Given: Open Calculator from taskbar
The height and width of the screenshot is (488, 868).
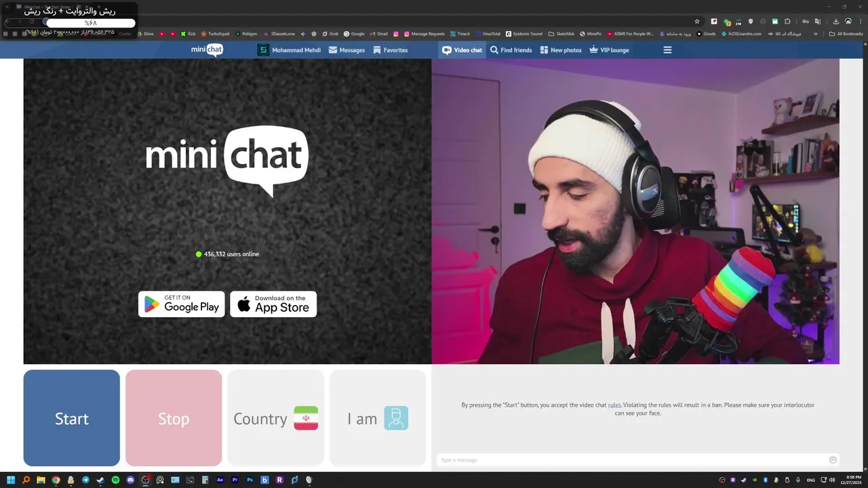Looking at the screenshot, I should pos(205,480).
